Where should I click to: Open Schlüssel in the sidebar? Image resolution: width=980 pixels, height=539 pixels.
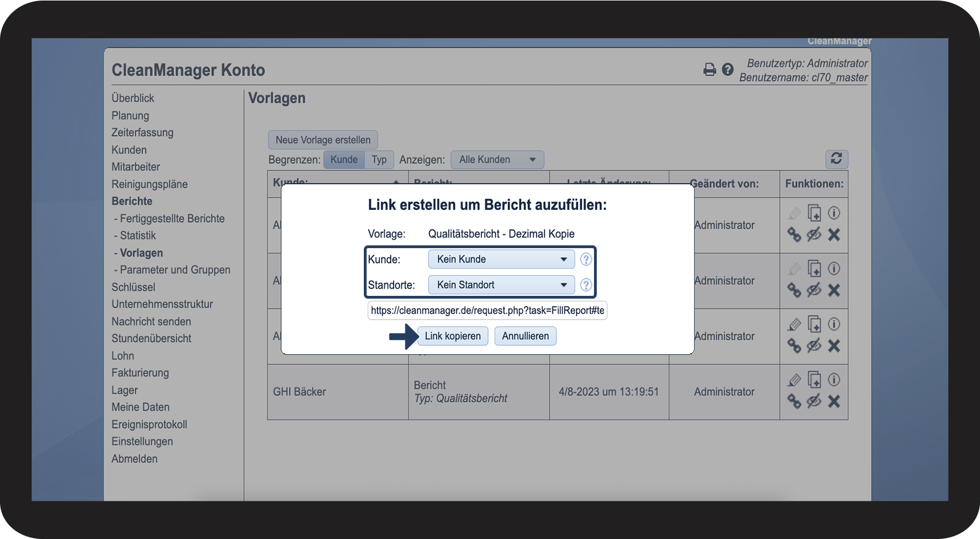point(134,287)
